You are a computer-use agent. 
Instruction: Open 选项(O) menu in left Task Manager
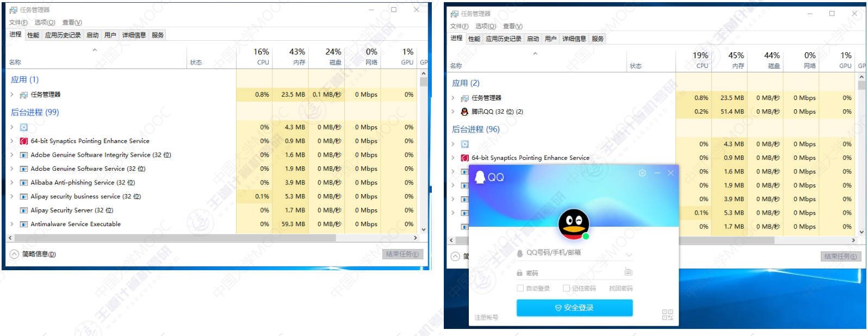45,22
